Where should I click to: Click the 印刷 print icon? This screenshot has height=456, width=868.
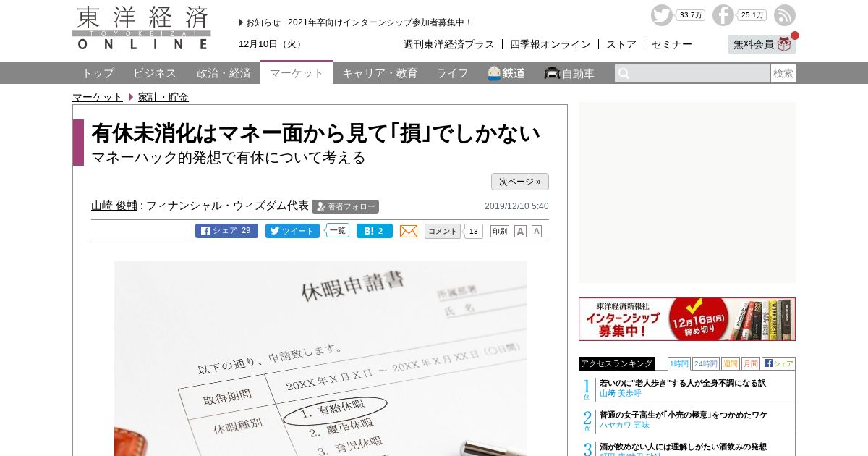point(500,231)
